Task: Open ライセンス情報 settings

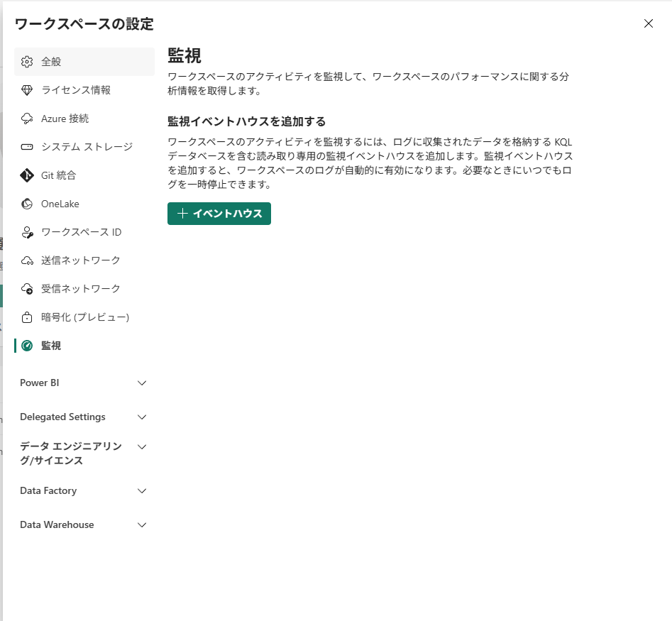Action: click(84, 90)
